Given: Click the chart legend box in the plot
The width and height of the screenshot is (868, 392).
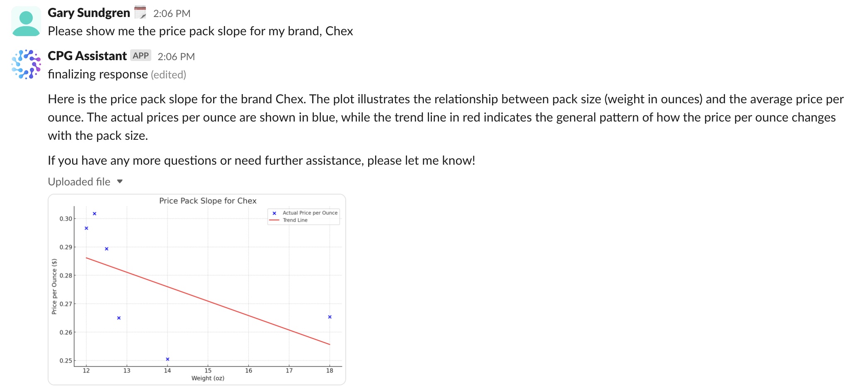Looking at the screenshot, I should click(303, 217).
